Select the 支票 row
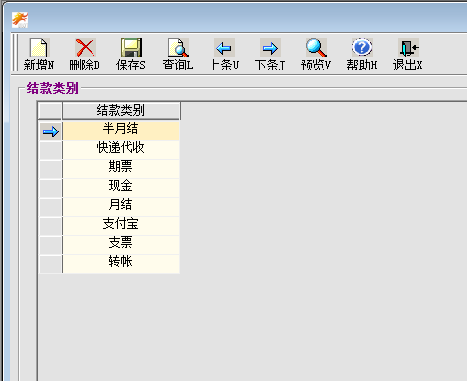Screen dimensions: 467x381 pos(121,245)
